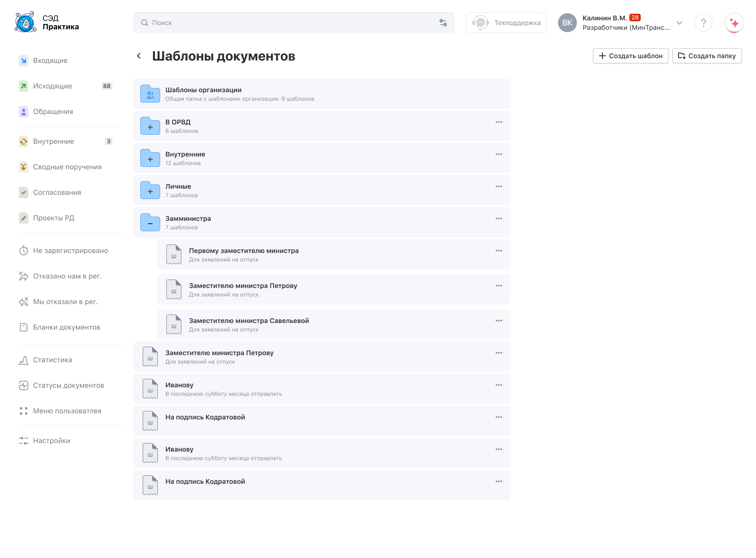This screenshot has width=756, height=558.
Task: Expand the Личные folder
Action: tap(150, 191)
